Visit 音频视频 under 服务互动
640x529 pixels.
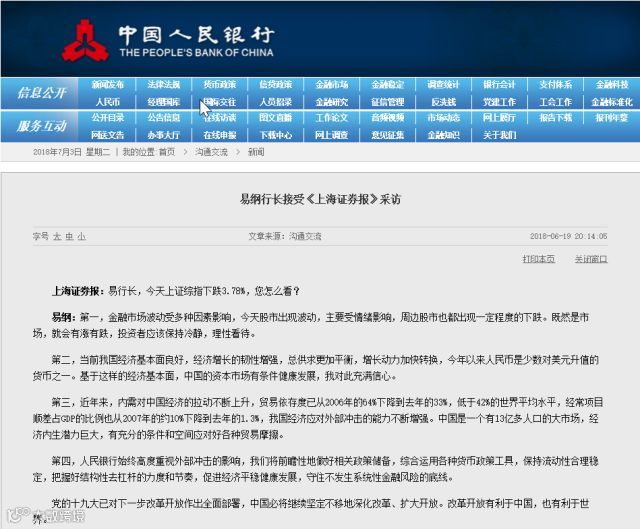point(388,118)
